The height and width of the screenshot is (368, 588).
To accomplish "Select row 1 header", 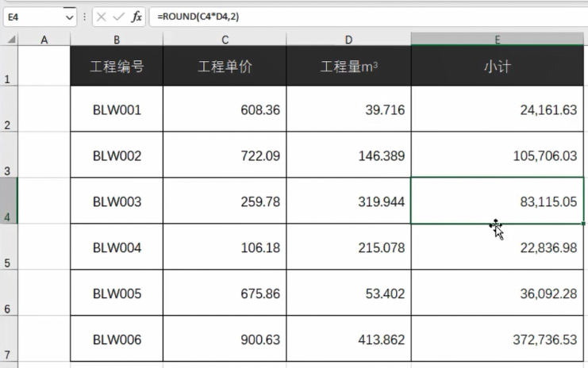I will tap(9, 66).
